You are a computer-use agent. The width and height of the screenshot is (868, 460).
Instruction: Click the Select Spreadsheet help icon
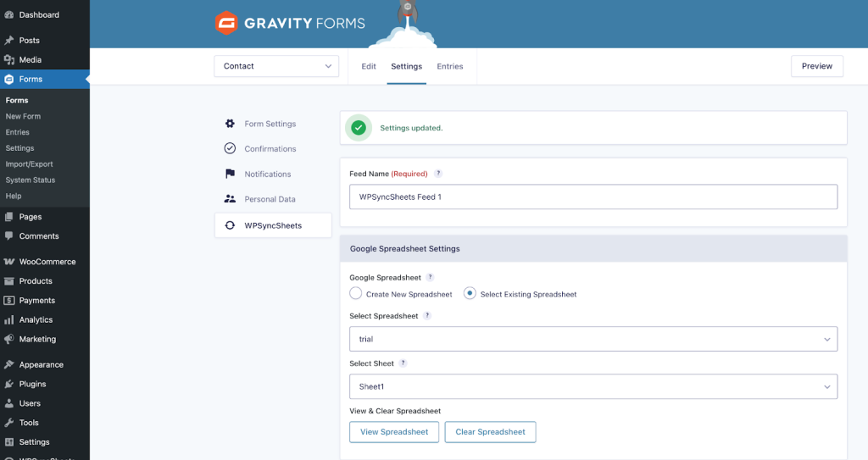(x=427, y=316)
